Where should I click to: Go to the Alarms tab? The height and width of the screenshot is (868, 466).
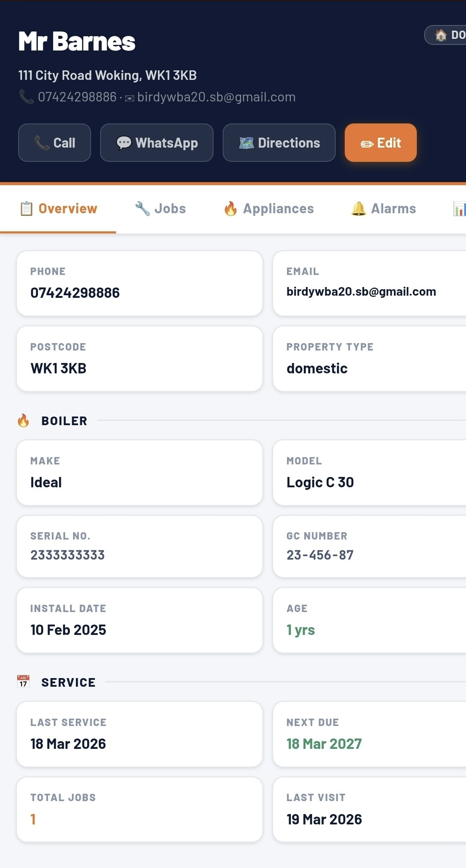383,209
